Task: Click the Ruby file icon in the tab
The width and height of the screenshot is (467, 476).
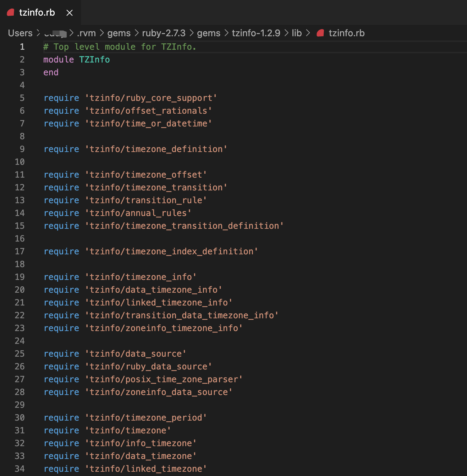Action: click(11, 12)
